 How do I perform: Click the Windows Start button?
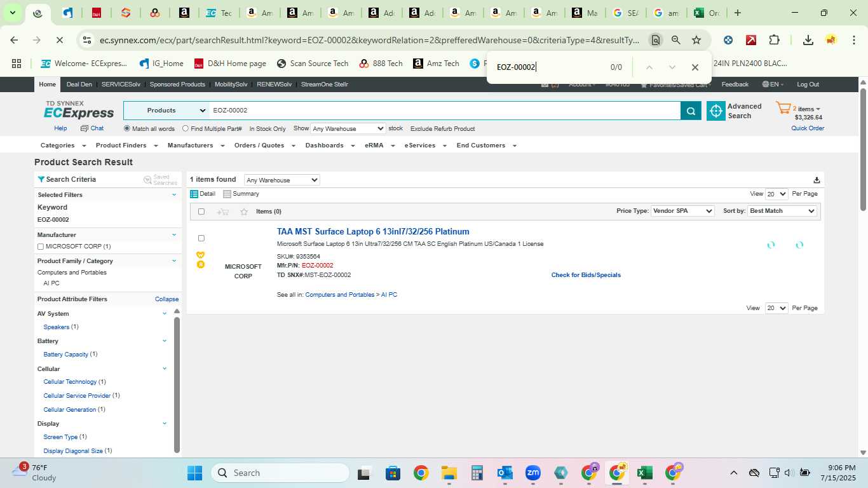[194, 473]
